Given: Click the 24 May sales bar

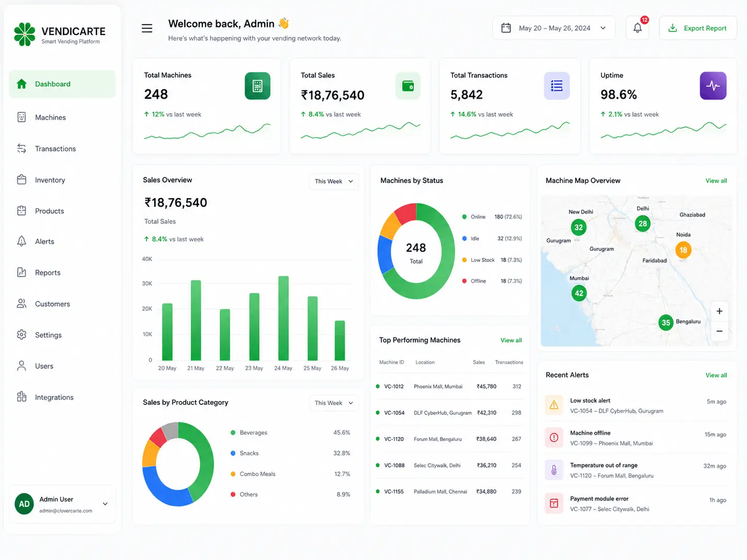Looking at the screenshot, I should coord(283,318).
